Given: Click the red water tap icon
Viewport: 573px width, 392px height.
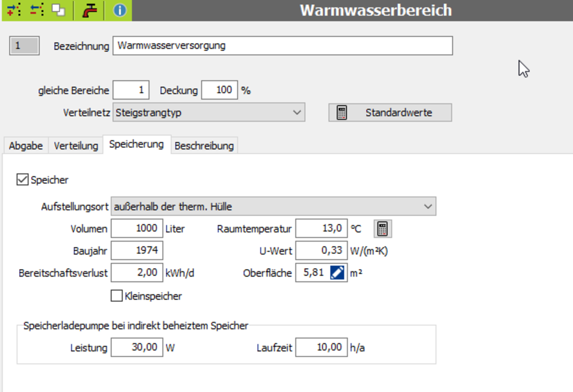Looking at the screenshot, I should tap(89, 10).
